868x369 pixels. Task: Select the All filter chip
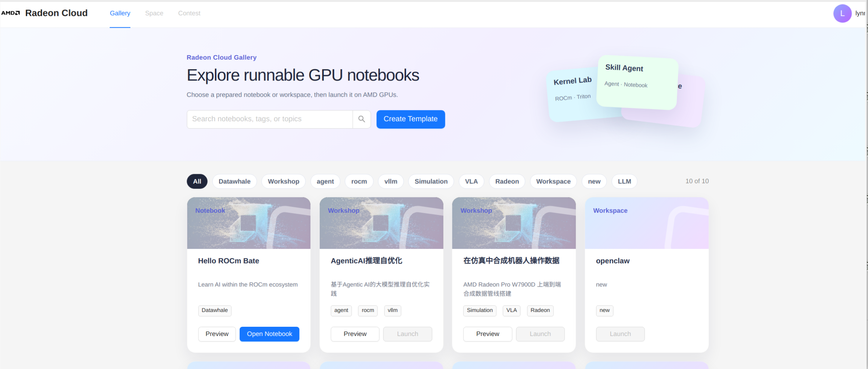pyautogui.click(x=197, y=181)
